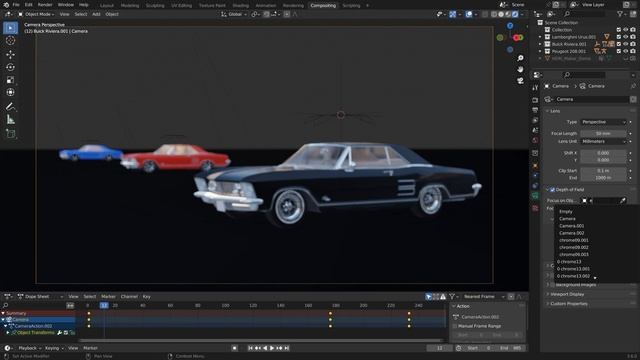Open the Object Mode dropdown
Screen dimensions: 640x360
36,14
